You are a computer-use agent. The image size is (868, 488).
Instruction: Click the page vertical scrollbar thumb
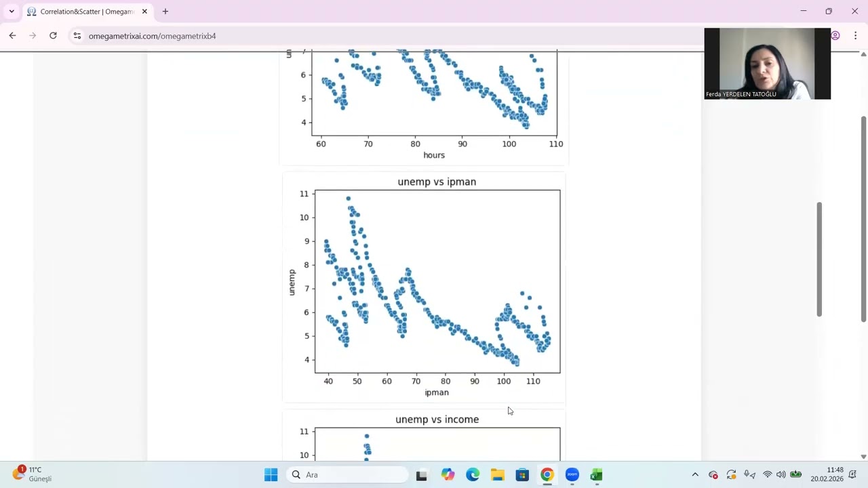[x=863, y=218]
